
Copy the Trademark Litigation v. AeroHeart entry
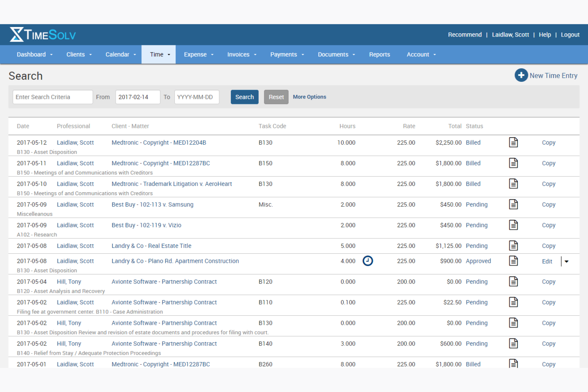pos(549,184)
